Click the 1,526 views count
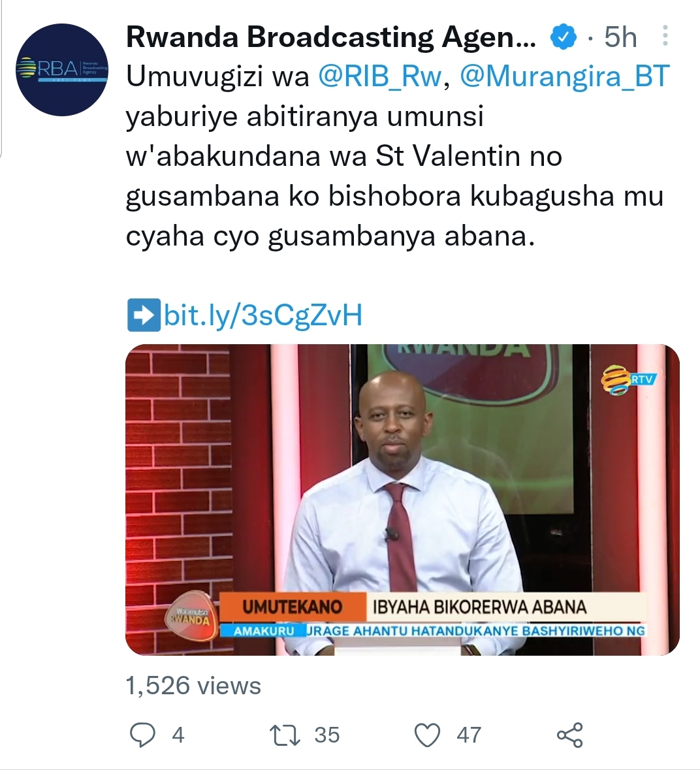This screenshot has height=770, width=700. tap(193, 685)
